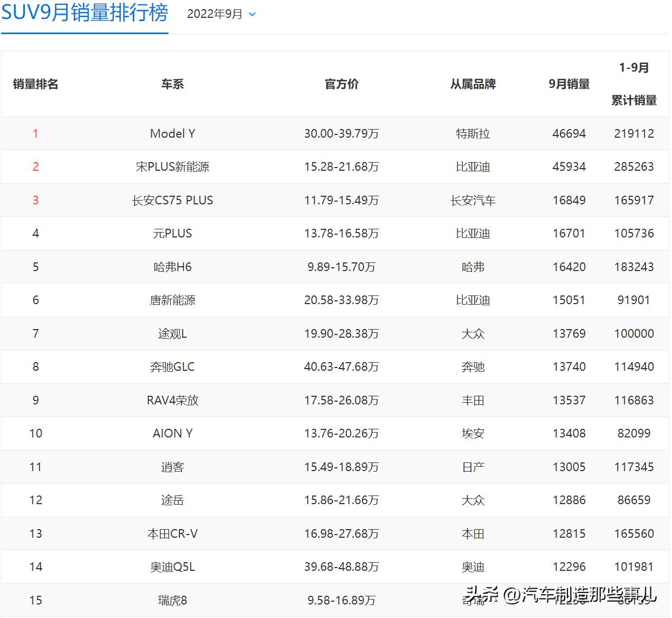
Task: Click the 1-9月累计销量 column header
Action: click(x=634, y=84)
